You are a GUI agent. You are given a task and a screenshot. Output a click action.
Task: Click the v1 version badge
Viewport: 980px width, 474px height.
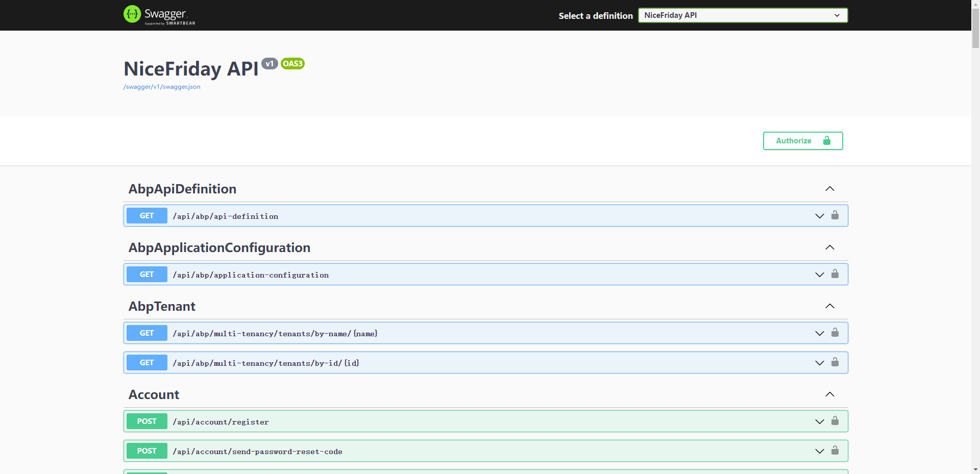coord(269,64)
